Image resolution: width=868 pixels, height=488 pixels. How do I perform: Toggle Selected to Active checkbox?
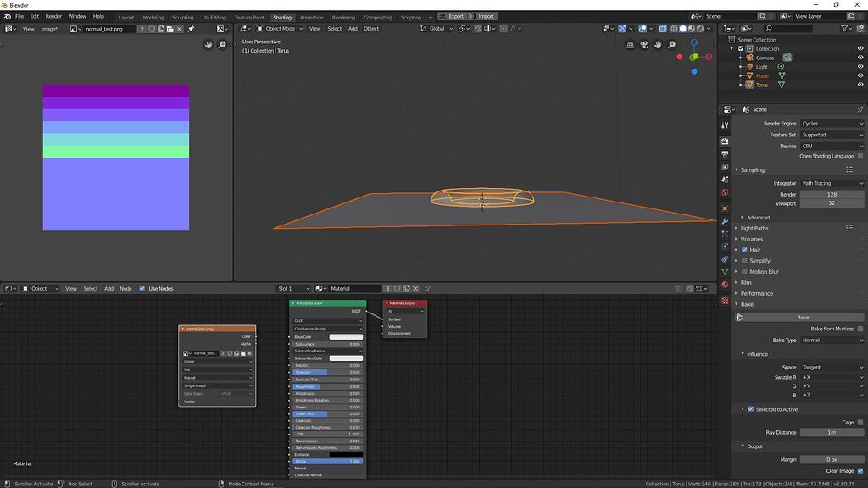(751, 409)
